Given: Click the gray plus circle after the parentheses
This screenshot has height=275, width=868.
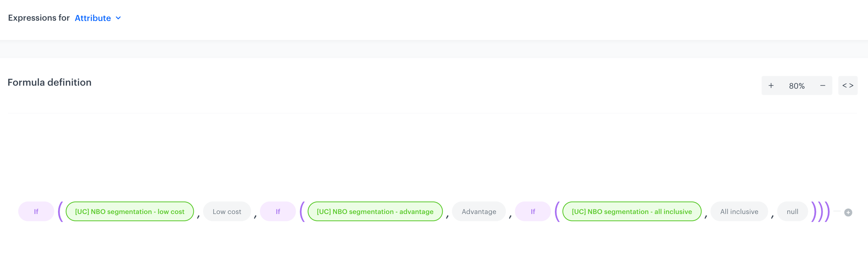Looking at the screenshot, I should (848, 212).
